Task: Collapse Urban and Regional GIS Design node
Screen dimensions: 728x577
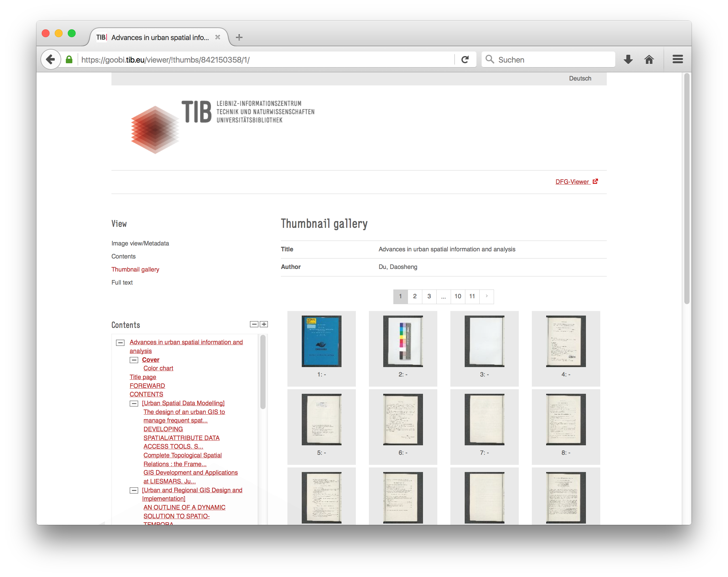Action: click(134, 491)
